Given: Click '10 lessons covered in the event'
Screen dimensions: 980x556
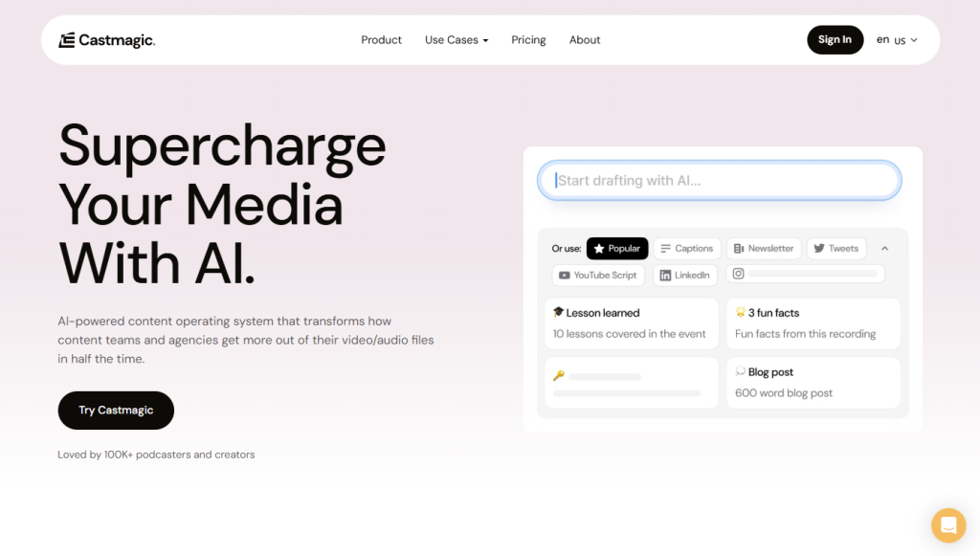Looking at the screenshot, I should [x=630, y=334].
